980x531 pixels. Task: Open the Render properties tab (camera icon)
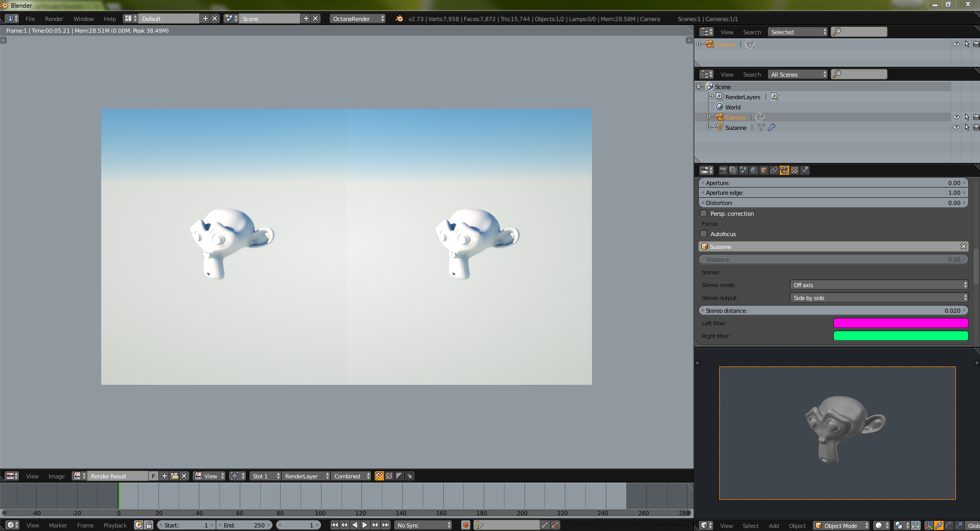[723, 170]
